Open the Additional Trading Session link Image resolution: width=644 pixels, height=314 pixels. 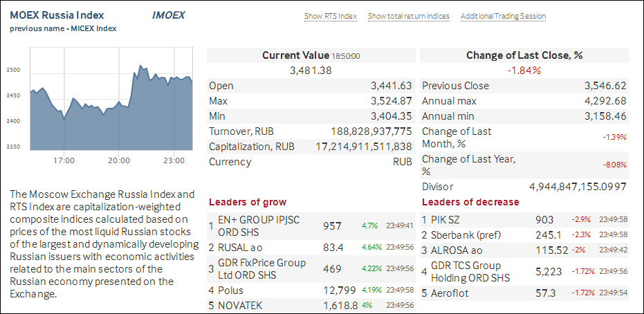[x=503, y=16]
